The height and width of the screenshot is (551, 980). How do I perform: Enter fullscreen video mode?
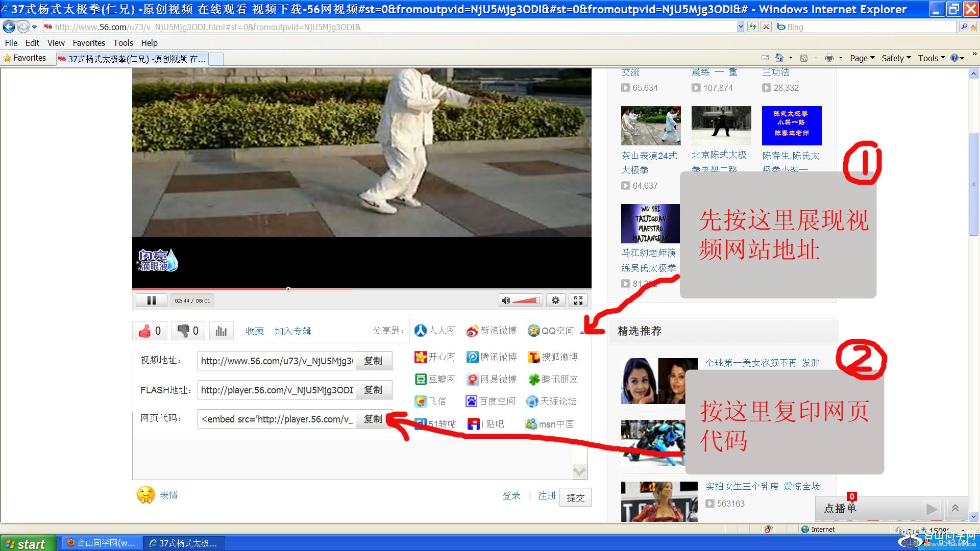(578, 300)
